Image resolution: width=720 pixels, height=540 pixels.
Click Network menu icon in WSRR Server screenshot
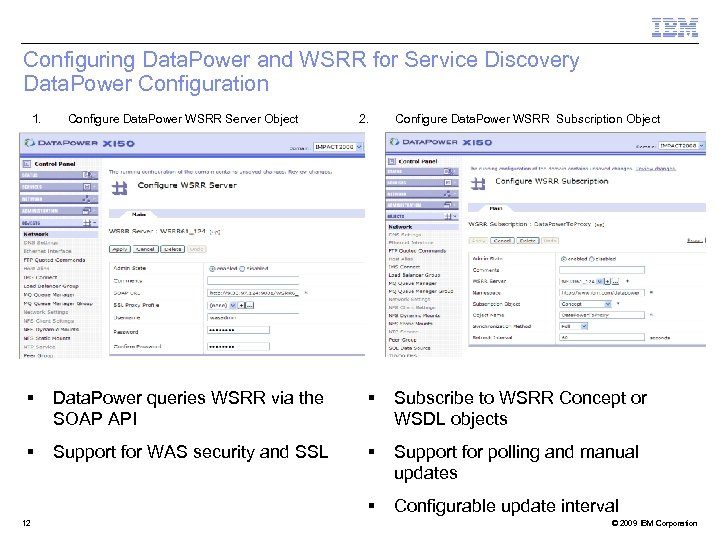pyautogui.click(x=87, y=199)
